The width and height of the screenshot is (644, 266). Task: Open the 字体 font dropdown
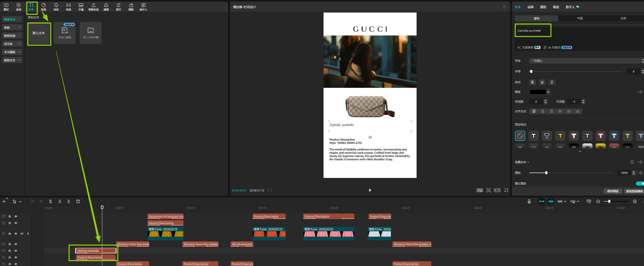(x=584, y=61)
